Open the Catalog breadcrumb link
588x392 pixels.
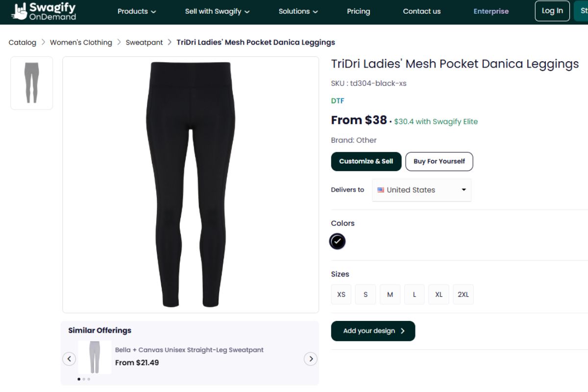pos(22,42)
